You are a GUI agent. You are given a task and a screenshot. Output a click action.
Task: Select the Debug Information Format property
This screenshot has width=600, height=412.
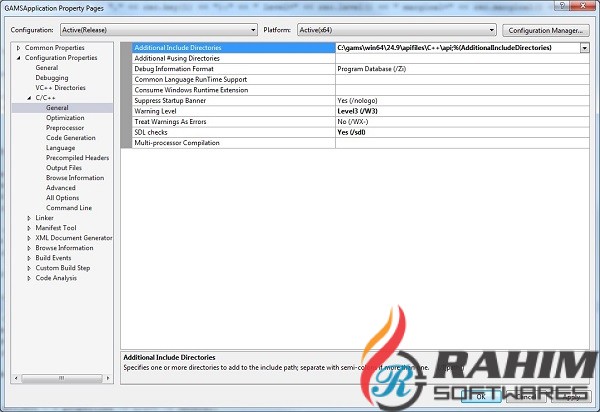tap(233, 69)
